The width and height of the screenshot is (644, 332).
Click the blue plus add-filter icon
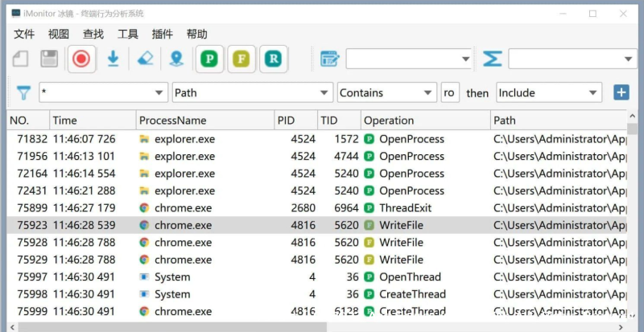(x=621, y=92)
